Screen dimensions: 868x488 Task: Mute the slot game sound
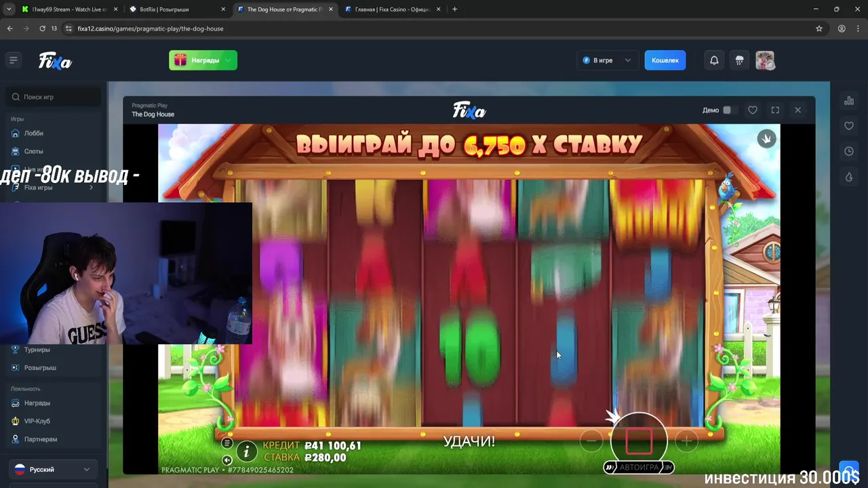(x=227, y=460)
